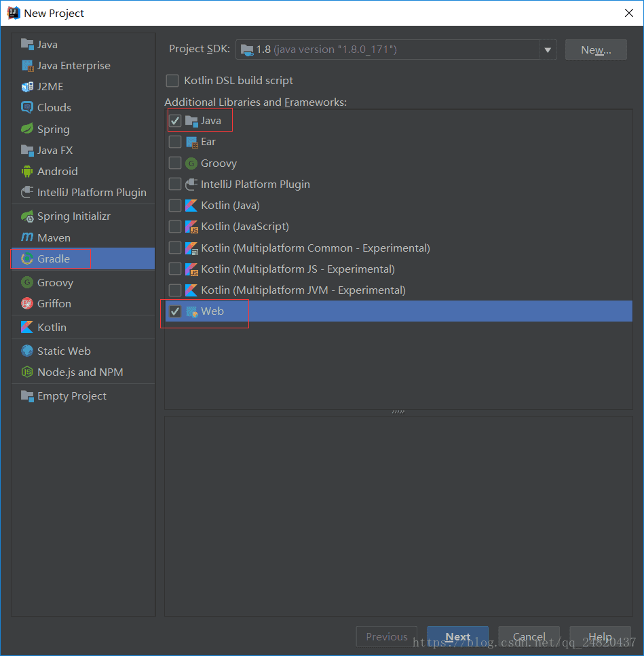The image size is (644, 656).
Task: Check the IntelliJ Platform Plugin framework checkbox
Action: click(x=175, y=184)
